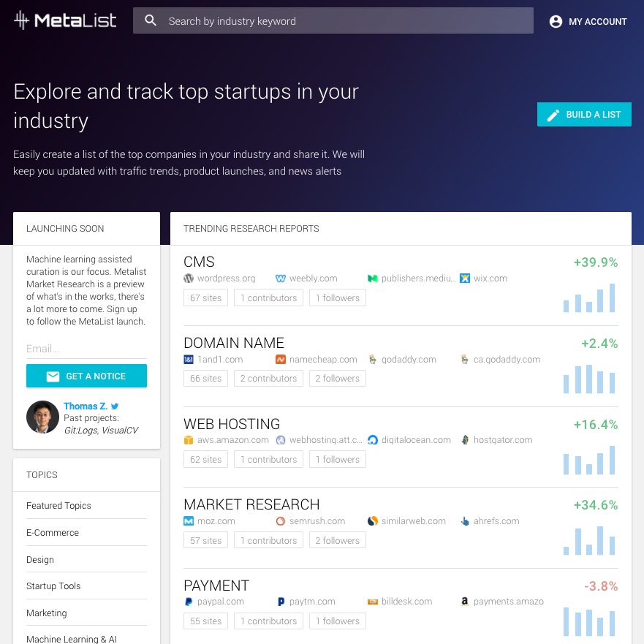Click the GET A NOTICE button
644x644 pixels.
point(86,376)
